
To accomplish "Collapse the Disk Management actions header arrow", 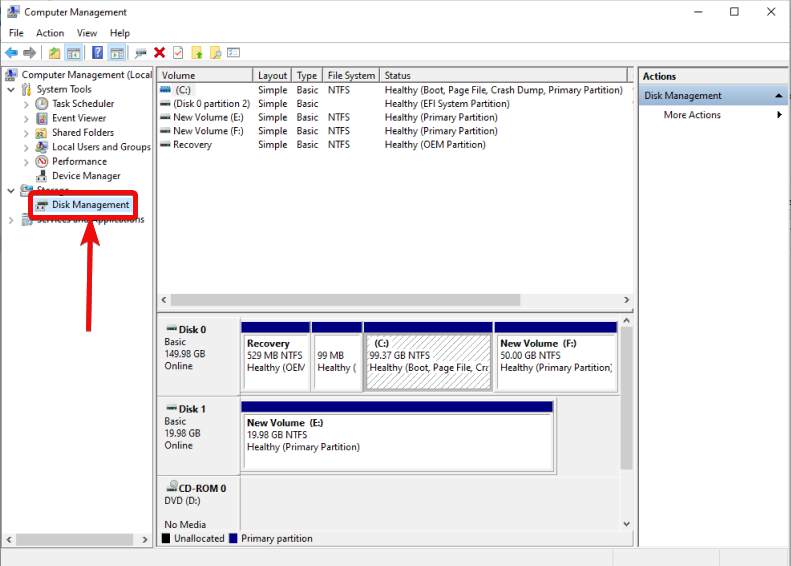I will click(779, 96).
